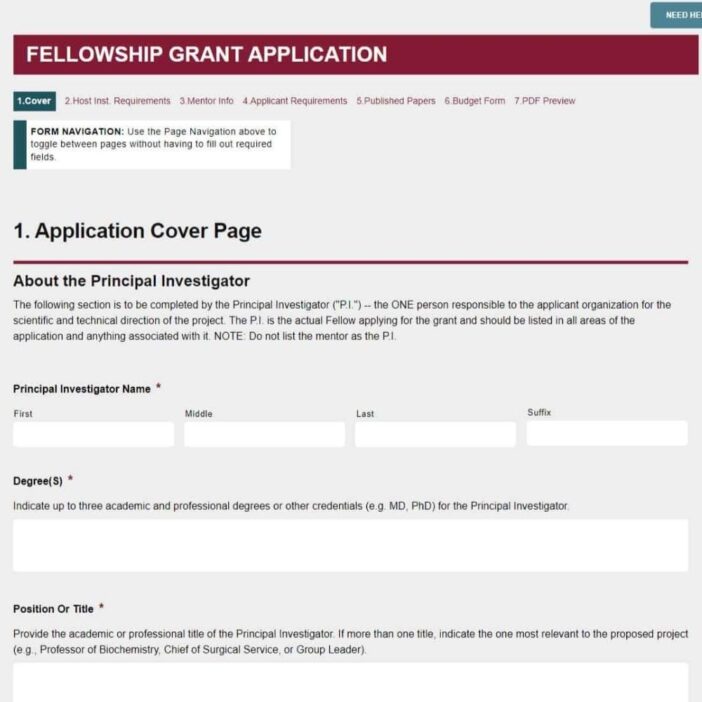Click inside the Degree(S) text area
The width and height of the screenshot is (702, 702).
[351, 545]
